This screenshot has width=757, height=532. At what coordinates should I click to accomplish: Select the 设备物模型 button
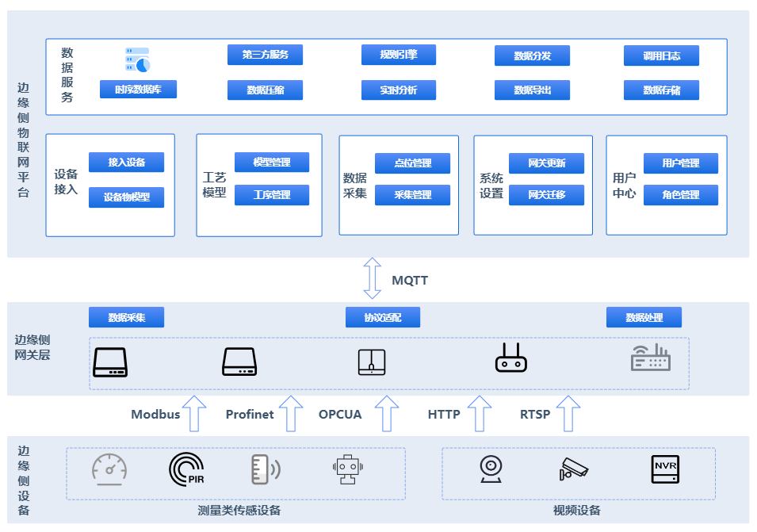point(126,197)
